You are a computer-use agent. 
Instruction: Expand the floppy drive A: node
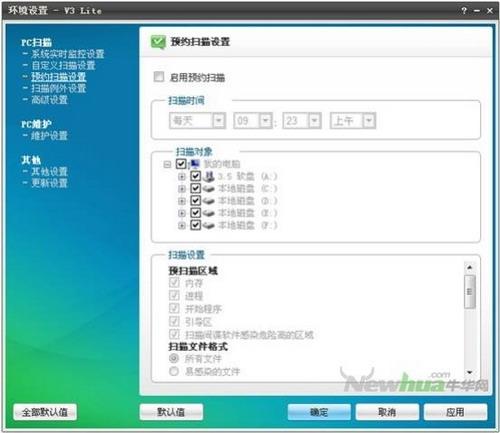pos(182,177)
